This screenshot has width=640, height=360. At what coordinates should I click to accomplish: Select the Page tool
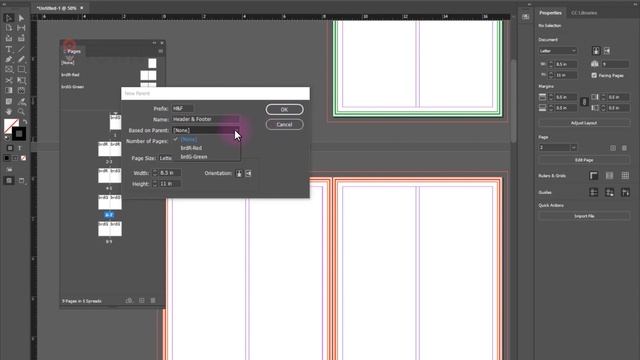click(9, 28)
